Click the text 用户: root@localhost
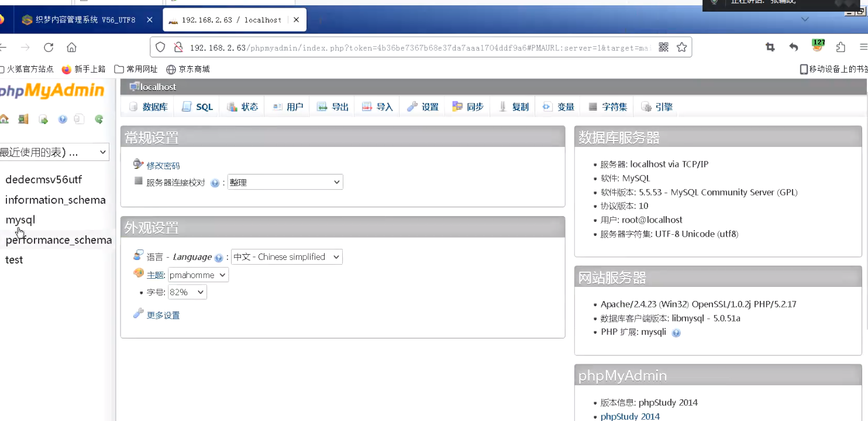This screenshot has width=868, height=421. pyautogui.click(x=642, y=220)
